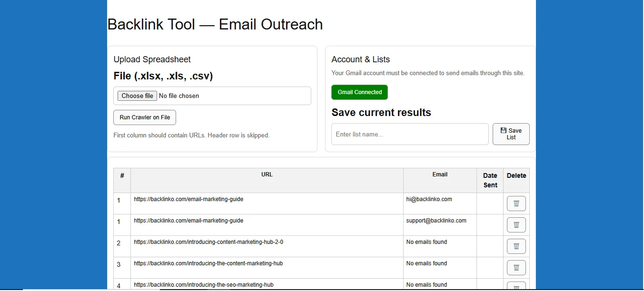Click the green Gmail Connected button

[x=359, y=92]
